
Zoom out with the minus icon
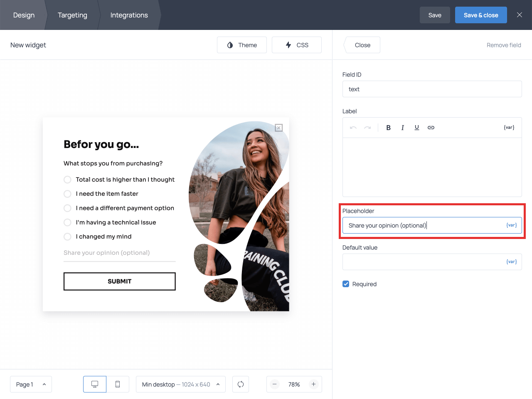pos(275,384)
